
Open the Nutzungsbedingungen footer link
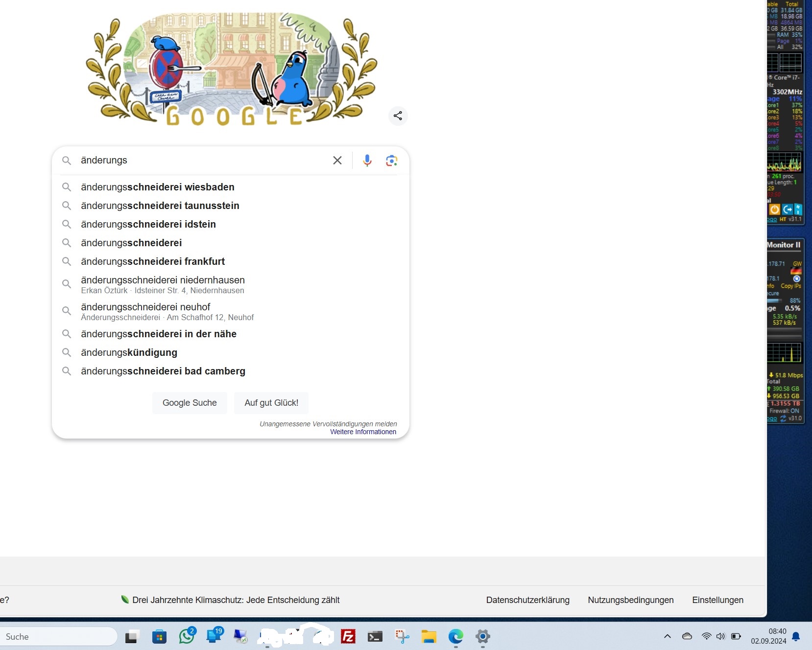[x=631, y=600]
